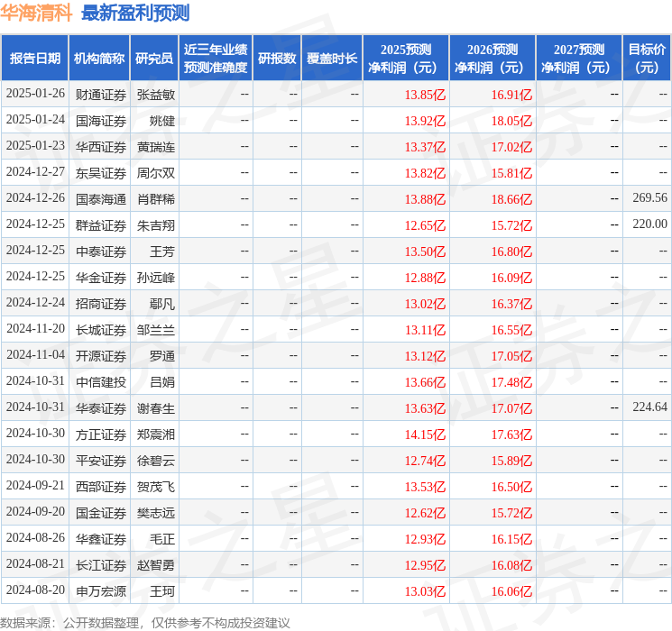Select the 2025-01-26 date cell
Viewport: 672px width, 631px height.
[35, 94]
